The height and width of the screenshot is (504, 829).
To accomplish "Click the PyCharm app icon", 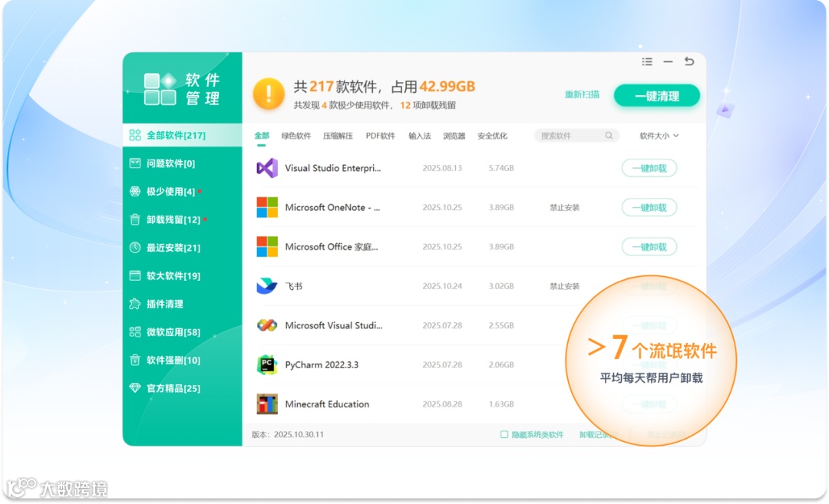I will pyautogui.click(x=267, y=364).
